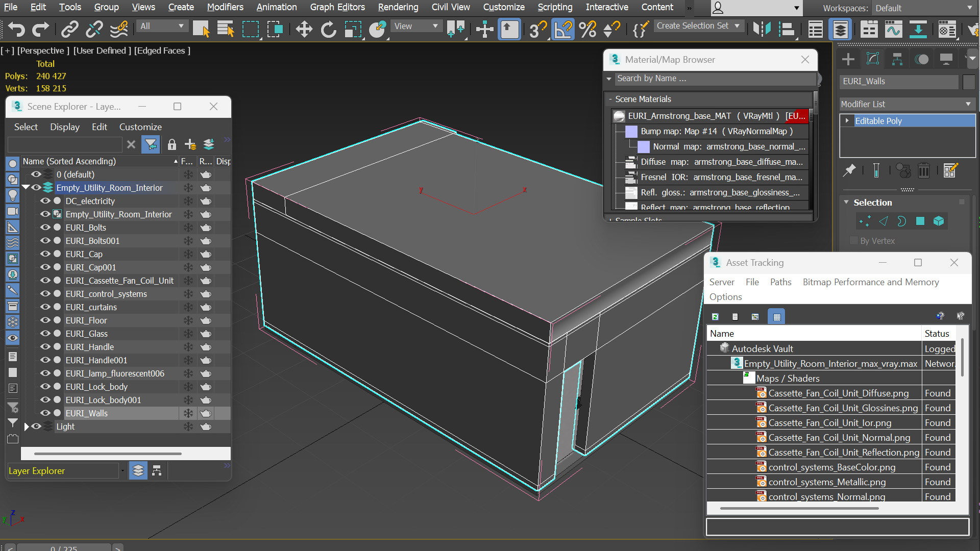Open the Rendering menu

click(398, 7)
